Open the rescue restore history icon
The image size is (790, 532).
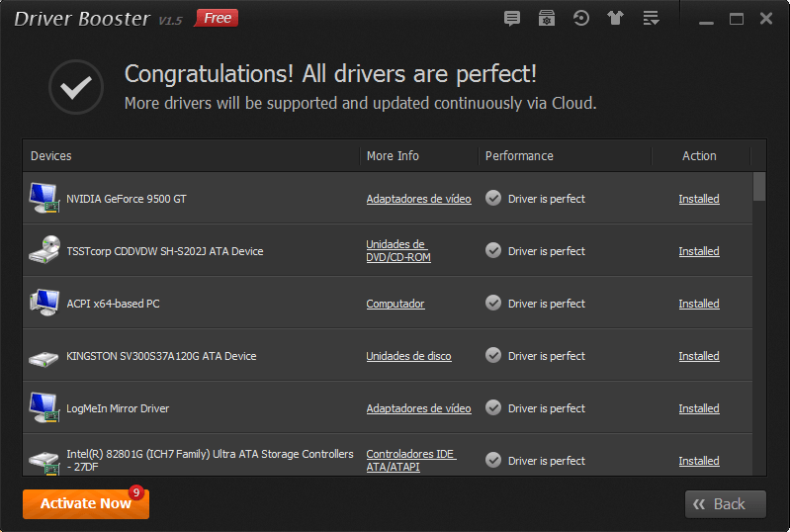point(581,19)
